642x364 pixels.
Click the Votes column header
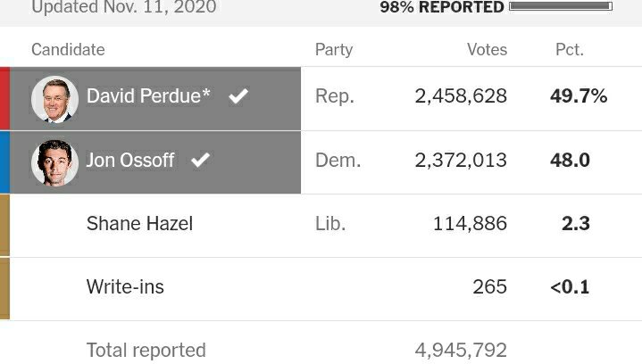pyautogui.click(x=487, y=50)
